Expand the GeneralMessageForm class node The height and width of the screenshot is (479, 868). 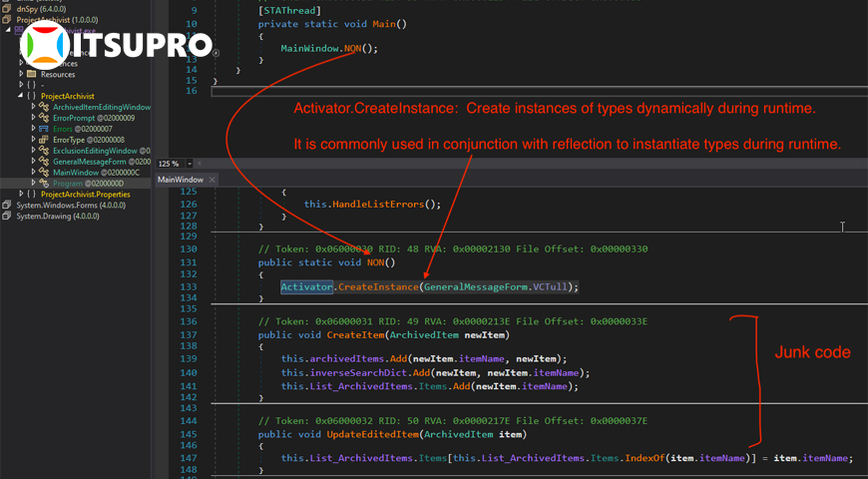[34, 161]
